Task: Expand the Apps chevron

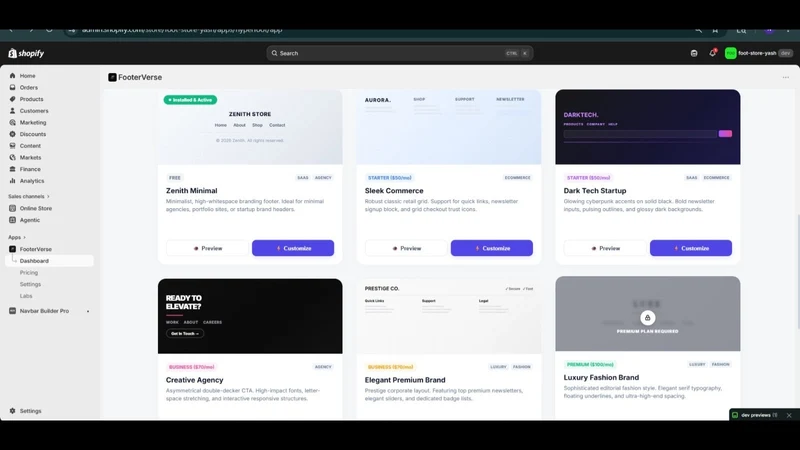Action: coord(24,237)
